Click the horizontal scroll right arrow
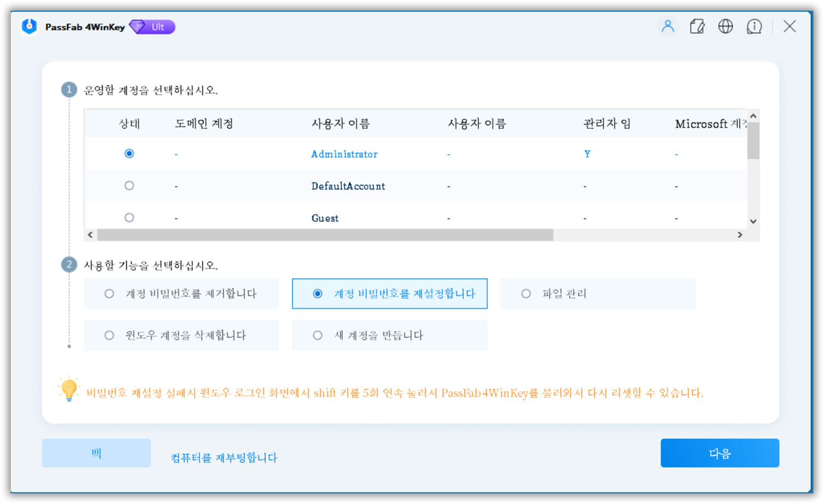Screen dimensions: 824x504 (x=741, y=234)
